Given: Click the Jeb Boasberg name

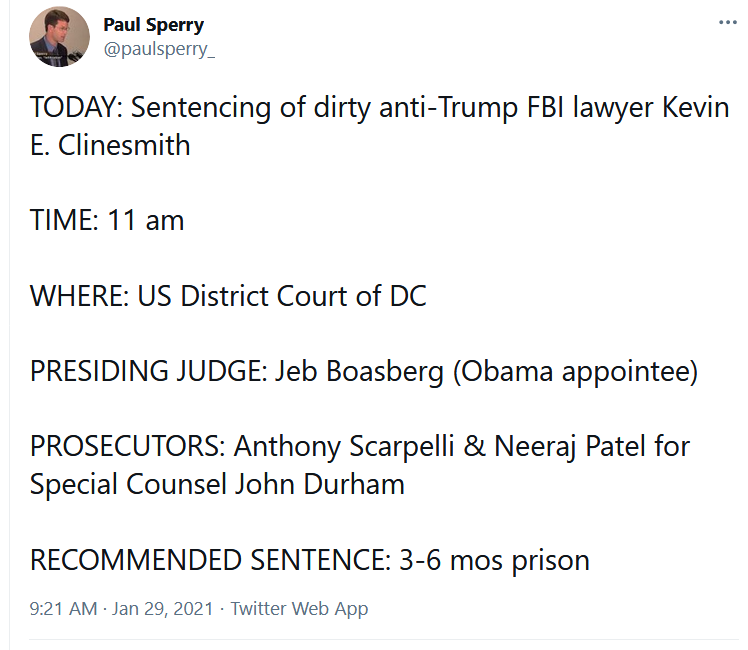Looking at the screenshot, I should pyautogui.click(x=359, y=371).
